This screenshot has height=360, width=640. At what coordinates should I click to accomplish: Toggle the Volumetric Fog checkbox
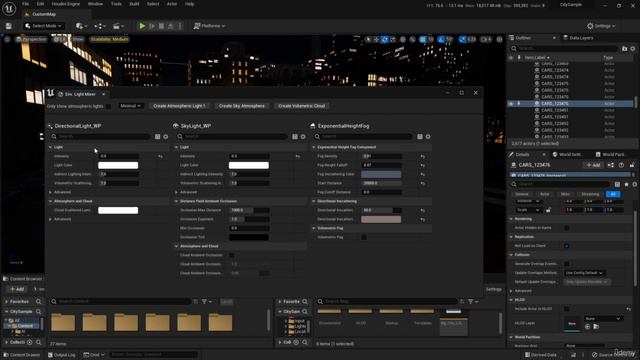pos(364,237)
